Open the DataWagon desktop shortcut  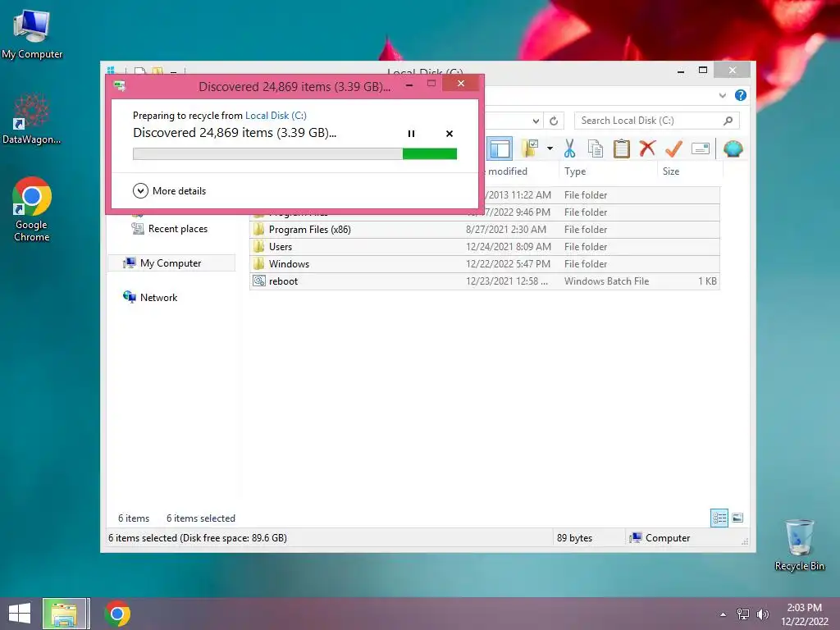click(32, 119)
